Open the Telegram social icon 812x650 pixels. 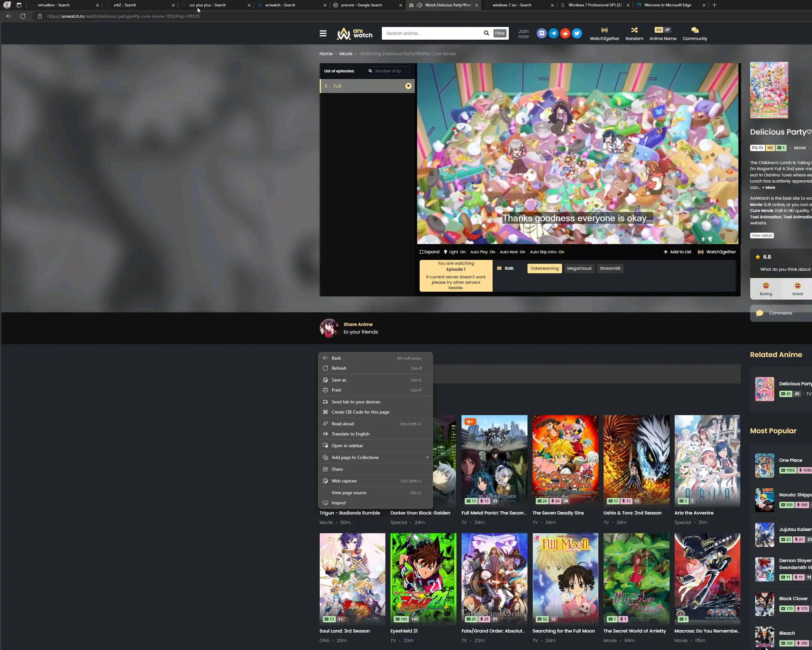pos(553,34)
